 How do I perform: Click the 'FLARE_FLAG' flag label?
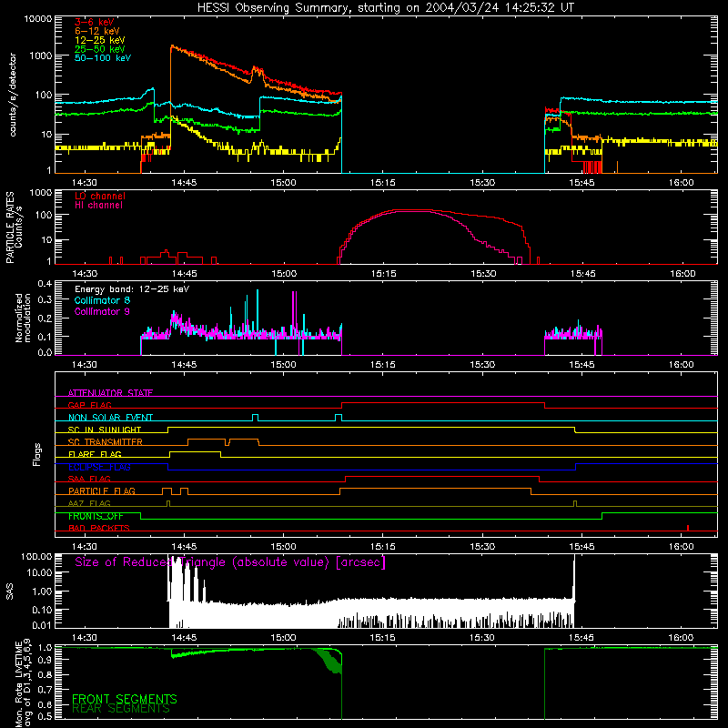95,454
